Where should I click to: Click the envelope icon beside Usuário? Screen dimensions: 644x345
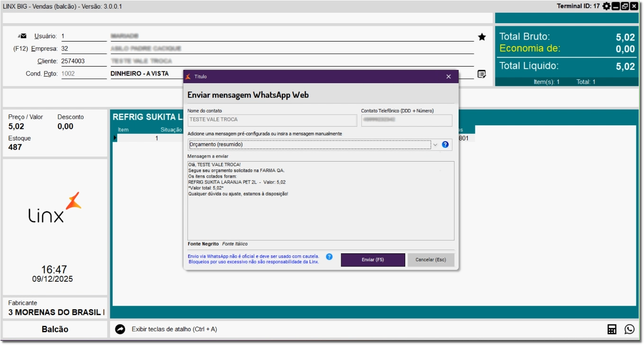click(x=22, y=36)
